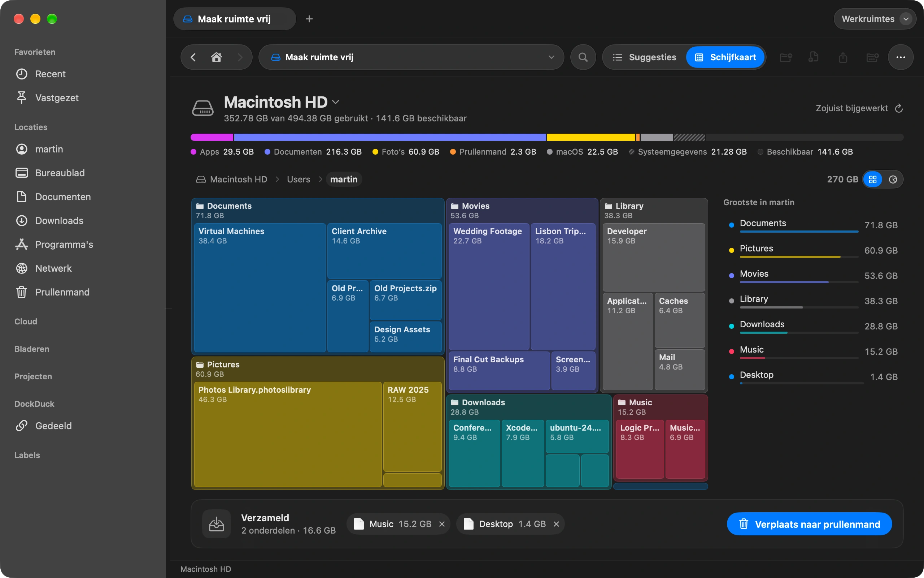924x578 pixels.
Task: Open the Werkruimtes dropdown
Action: coord(875,19)
